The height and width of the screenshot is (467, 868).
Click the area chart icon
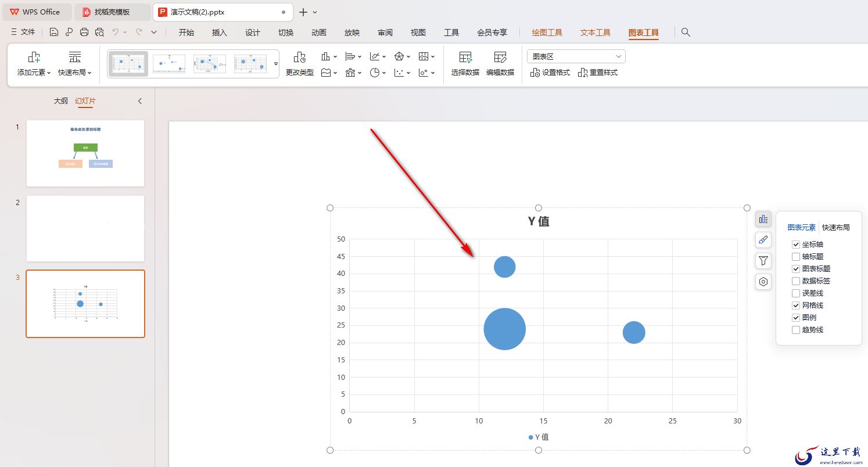pos(325,73)
